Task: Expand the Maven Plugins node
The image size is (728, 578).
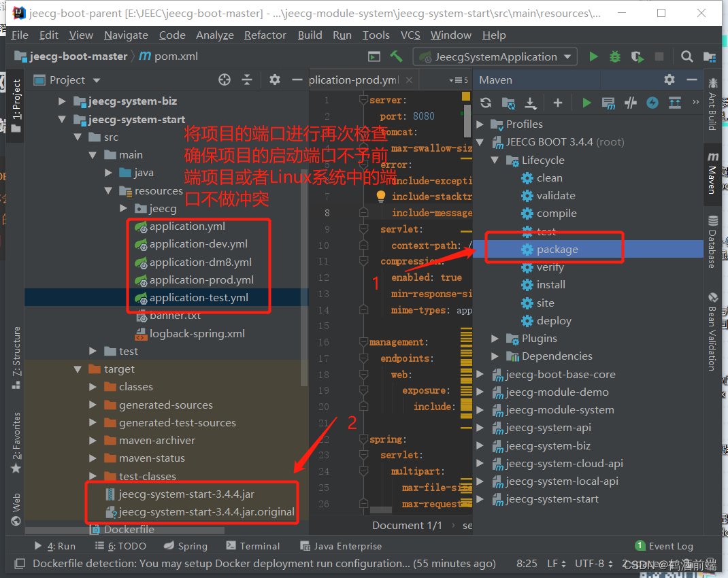Action: pos(495,339)
